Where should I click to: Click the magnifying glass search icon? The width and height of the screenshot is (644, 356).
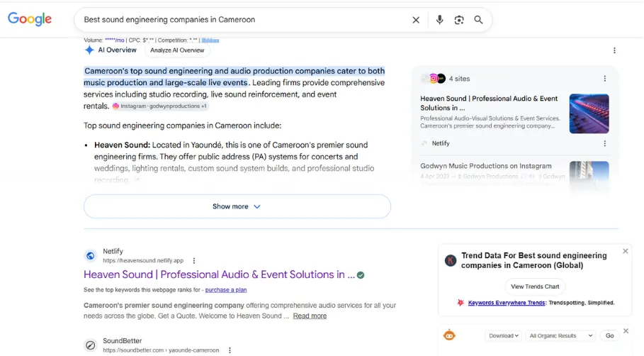tap(478, 20)
